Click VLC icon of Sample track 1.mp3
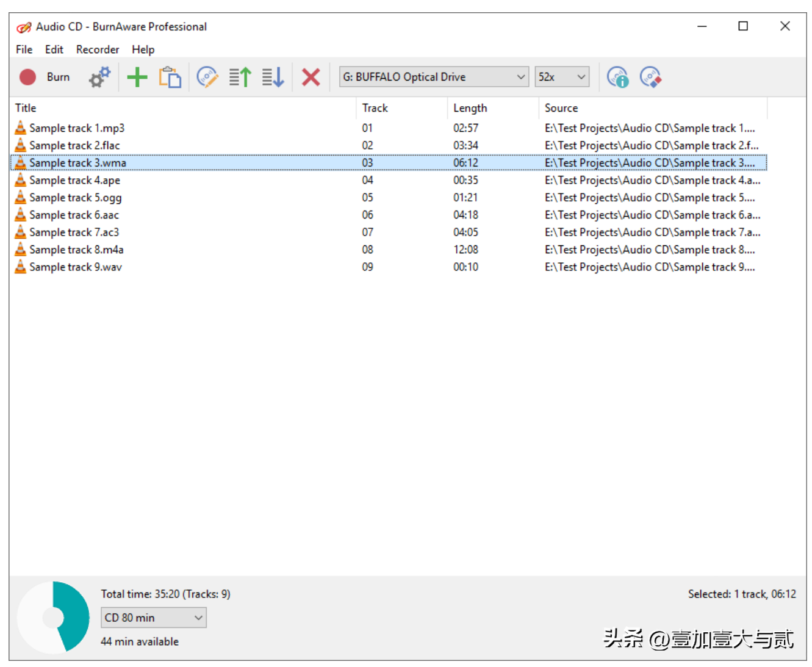Screen dimensions: 812x667 (x=20, y=128)
